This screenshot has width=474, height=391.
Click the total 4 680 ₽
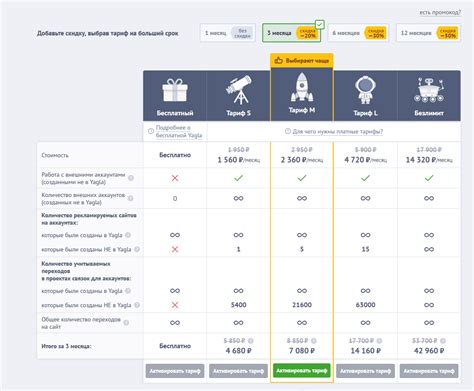pyautogui.click(x=238, y=351)
